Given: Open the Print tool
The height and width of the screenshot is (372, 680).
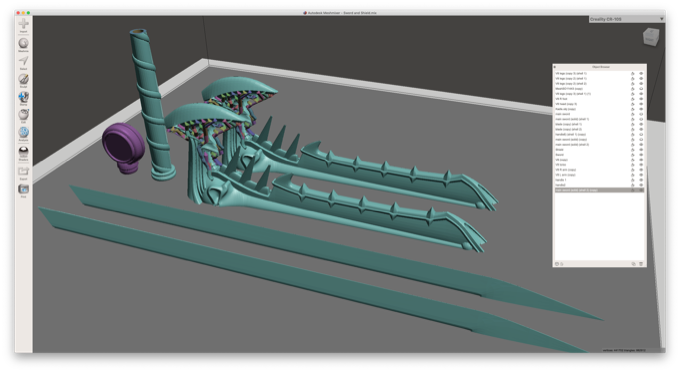Looking at the screenshot, I should pyautogui.click(x=23, y=189).
